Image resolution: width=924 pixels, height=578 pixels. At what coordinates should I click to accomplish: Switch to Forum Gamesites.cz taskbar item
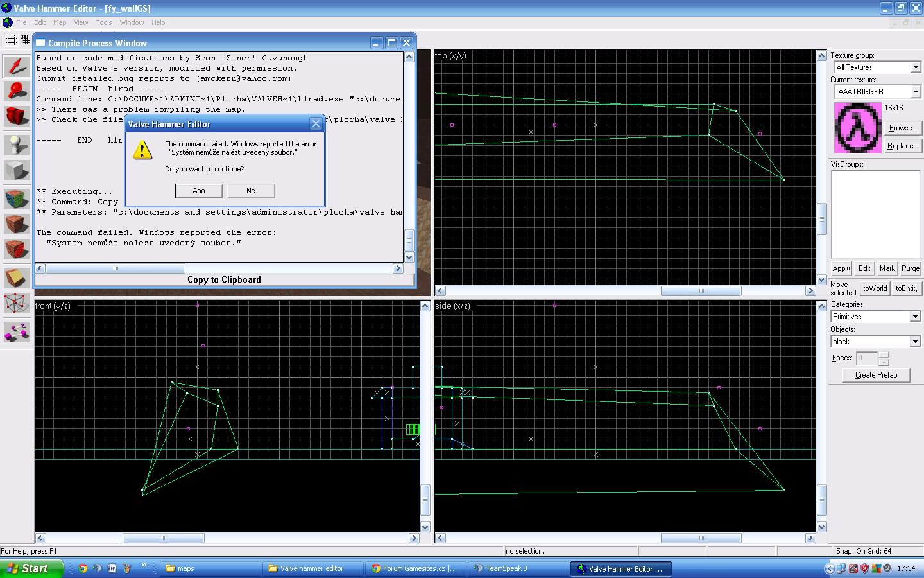coord(415,568)
